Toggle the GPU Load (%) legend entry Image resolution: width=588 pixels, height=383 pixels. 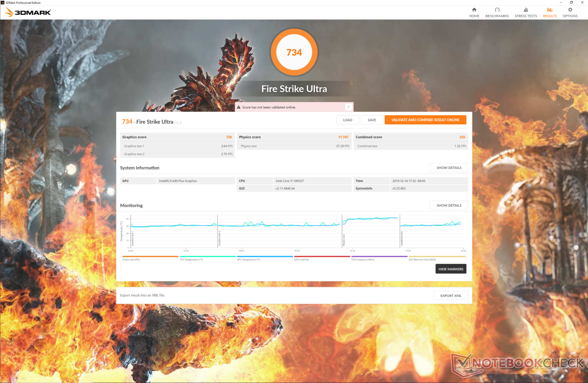pyautogui.click(x=322, y=258)
